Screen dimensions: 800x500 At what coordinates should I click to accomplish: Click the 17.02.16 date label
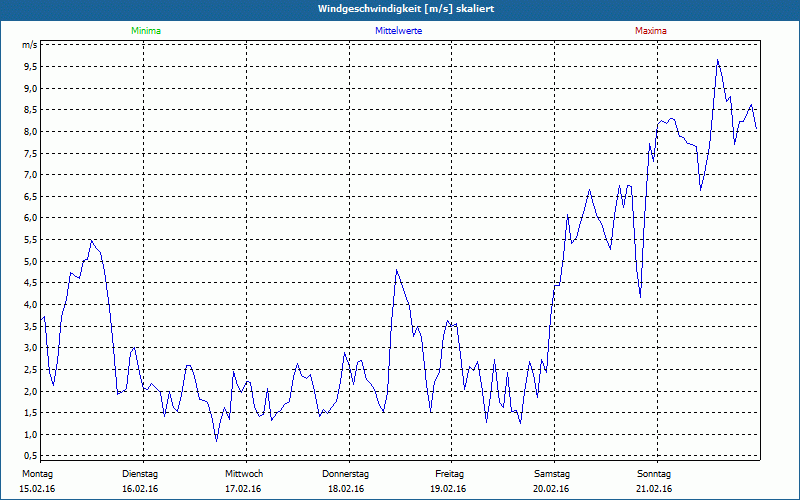pos(243,489)
